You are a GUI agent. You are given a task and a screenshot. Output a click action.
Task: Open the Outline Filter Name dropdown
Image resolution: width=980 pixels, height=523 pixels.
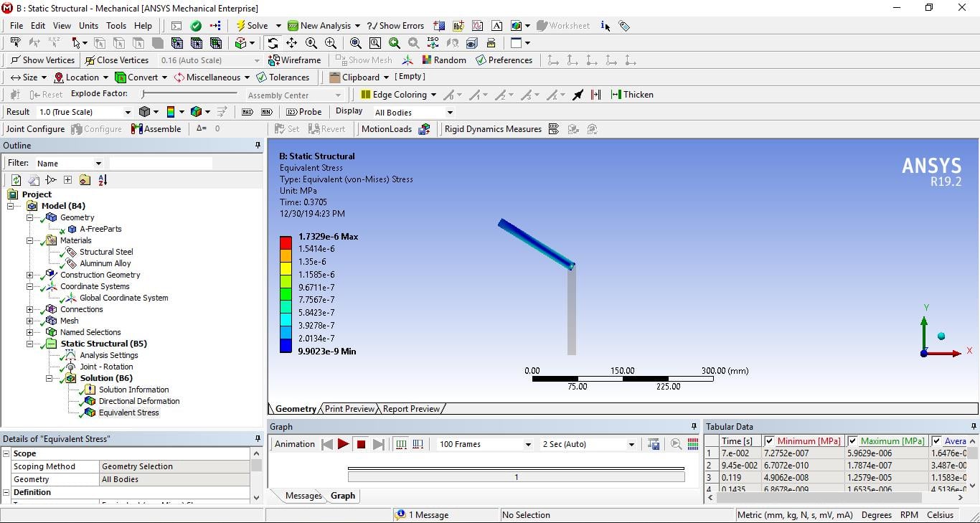coord(98,164)
